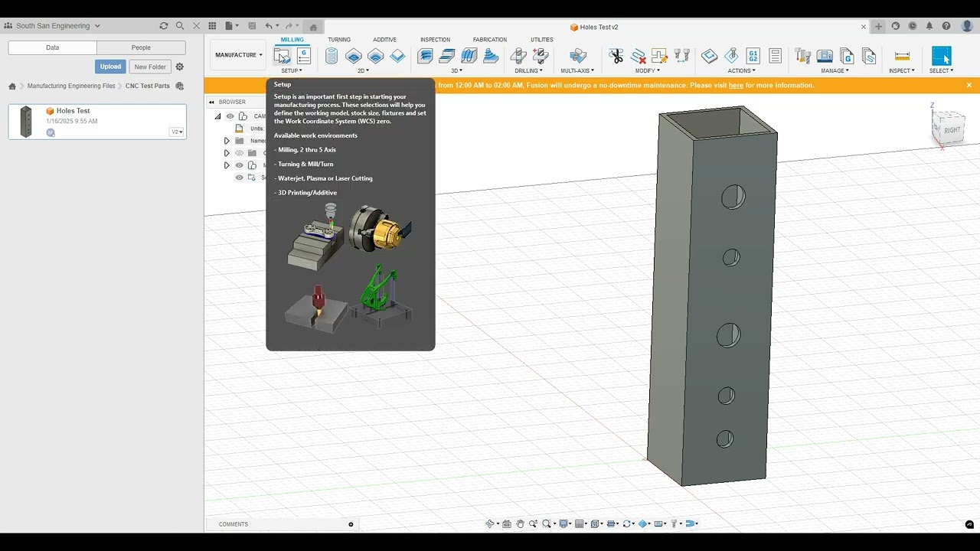Click the Post Process G1 G2 icon
980x551 pixels.
point(753,56)
